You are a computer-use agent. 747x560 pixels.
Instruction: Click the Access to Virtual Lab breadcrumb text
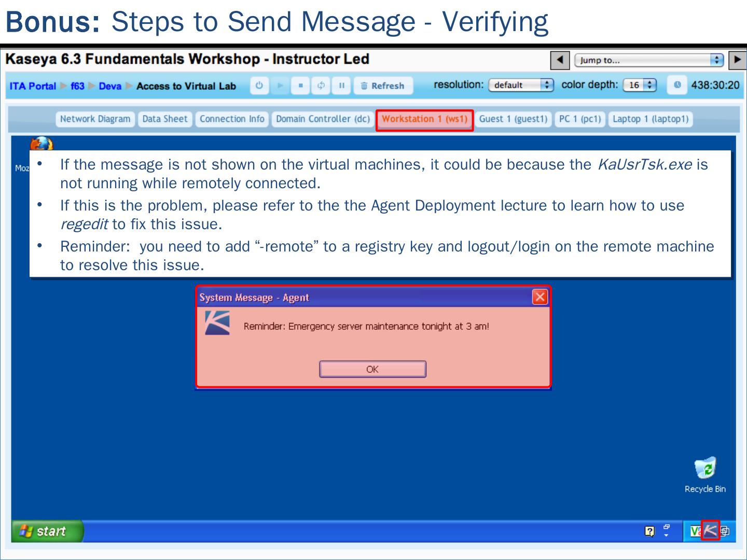point(186,86)
